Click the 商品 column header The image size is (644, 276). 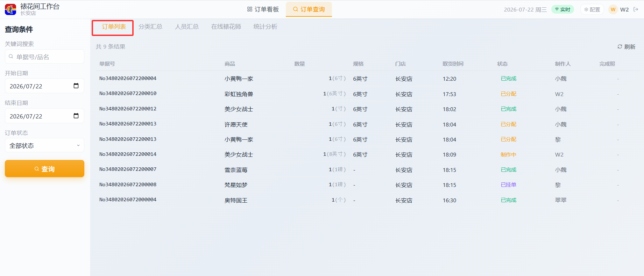[230, 64]
